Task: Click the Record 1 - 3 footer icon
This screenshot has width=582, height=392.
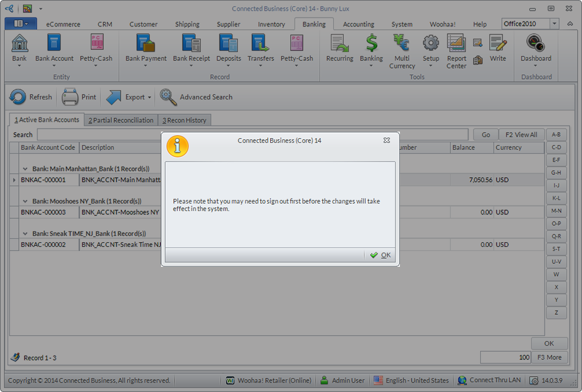Action: (x=15, y=357)
